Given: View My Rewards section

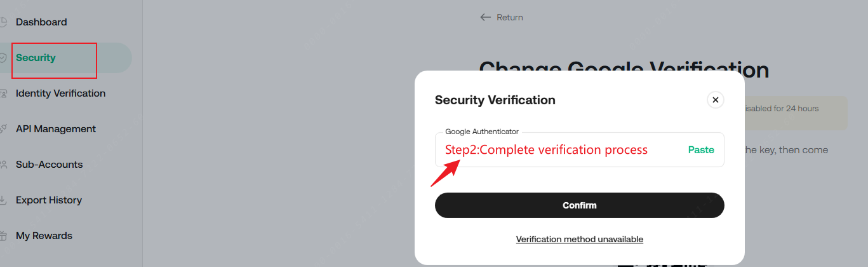Looking at the screenshot, I should pos(44,236).
